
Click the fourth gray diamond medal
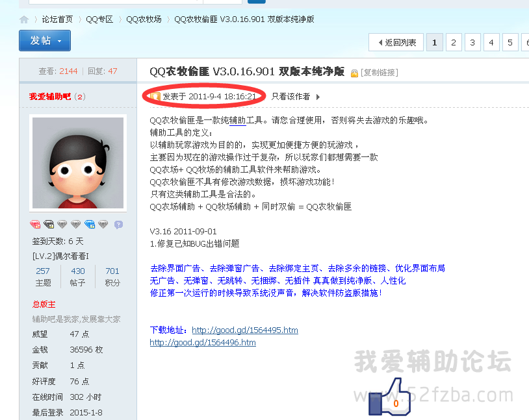tap(76, 225)
